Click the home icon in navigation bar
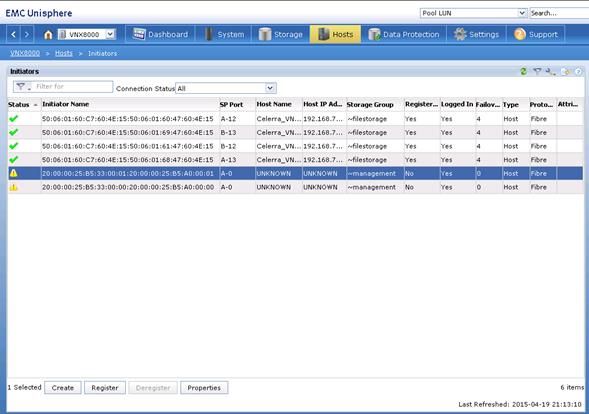 tap(48, 35)
